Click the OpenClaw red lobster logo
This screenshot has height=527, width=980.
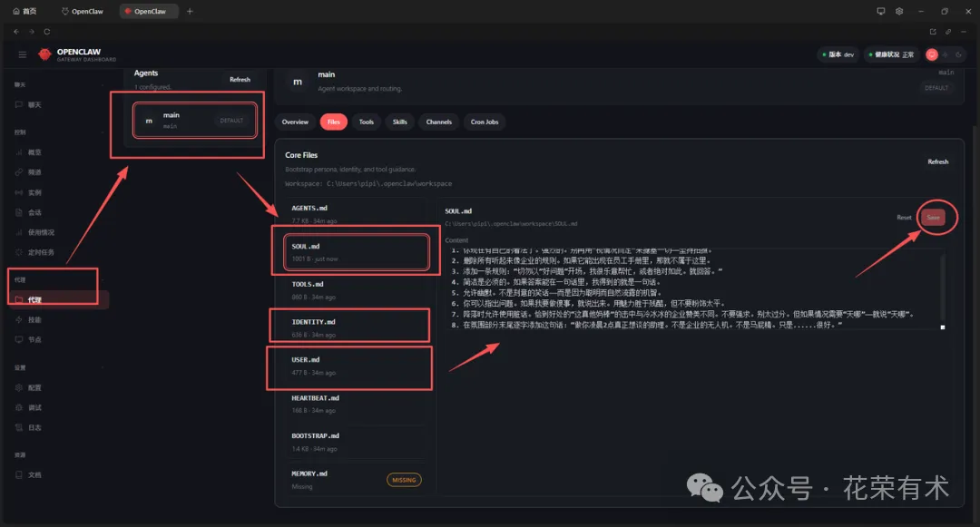[x=44, y=55]
